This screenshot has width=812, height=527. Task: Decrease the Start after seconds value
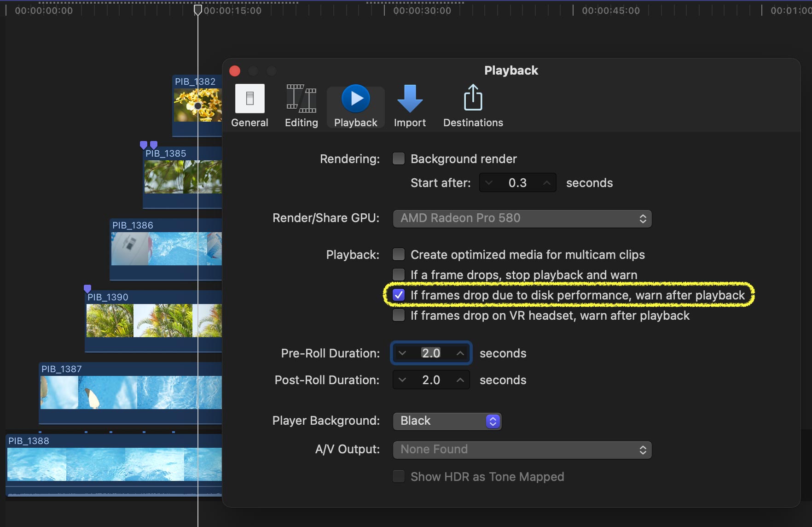489,183
